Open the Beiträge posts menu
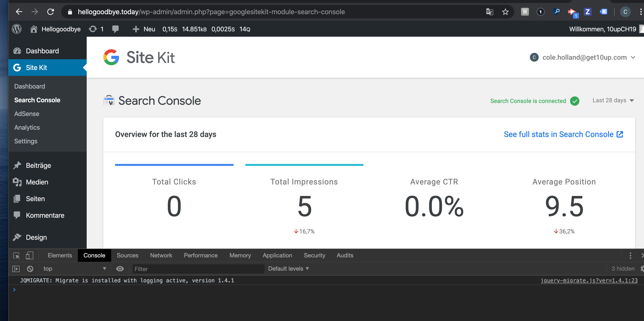Viewport: 644px width, 321px height. [x=48, y=165]
